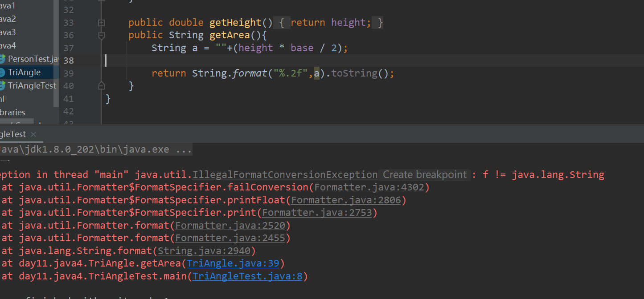644x299 pixels.
Task: Click Create breakpoint in console
Action: (x=425, y=175)
